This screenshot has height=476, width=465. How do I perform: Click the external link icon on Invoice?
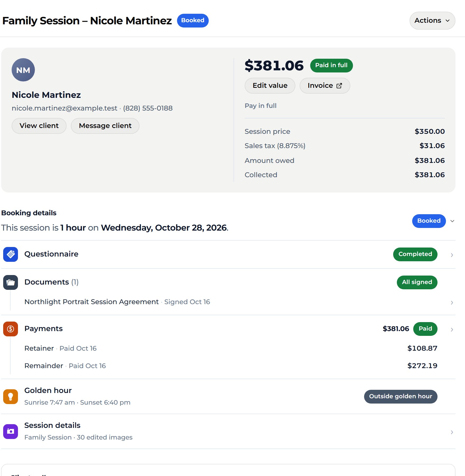339,86
